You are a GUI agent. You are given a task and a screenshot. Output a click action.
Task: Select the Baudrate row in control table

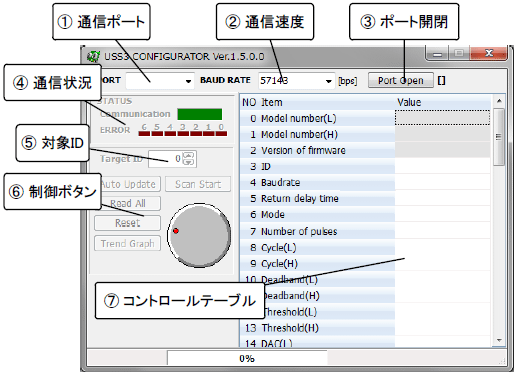[x=365, y=183]
